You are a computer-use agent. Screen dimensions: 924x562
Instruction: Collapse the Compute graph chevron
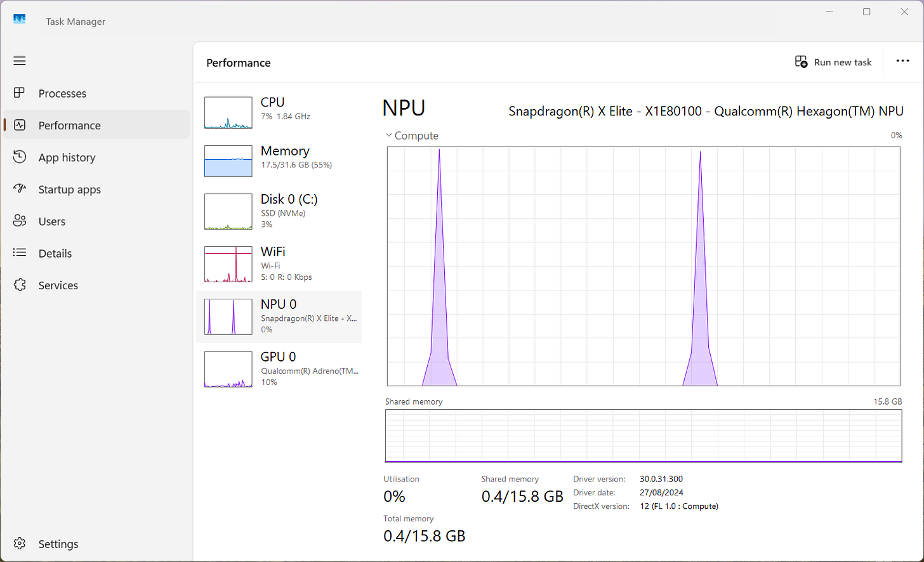click(388, 136)
